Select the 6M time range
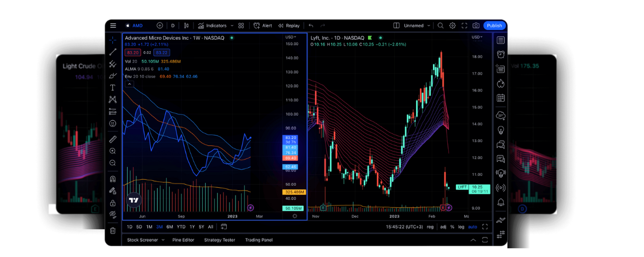644x257 pixels. 170,227
